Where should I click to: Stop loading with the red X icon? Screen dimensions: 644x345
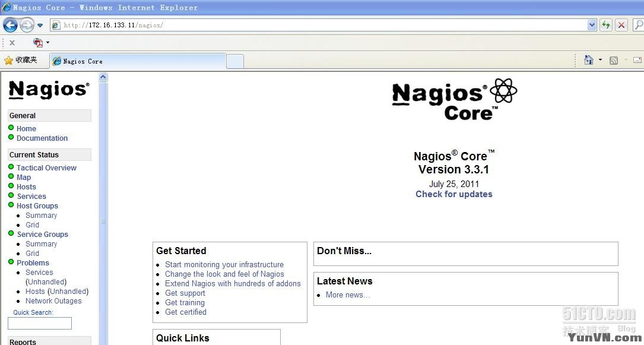(621, 25)
